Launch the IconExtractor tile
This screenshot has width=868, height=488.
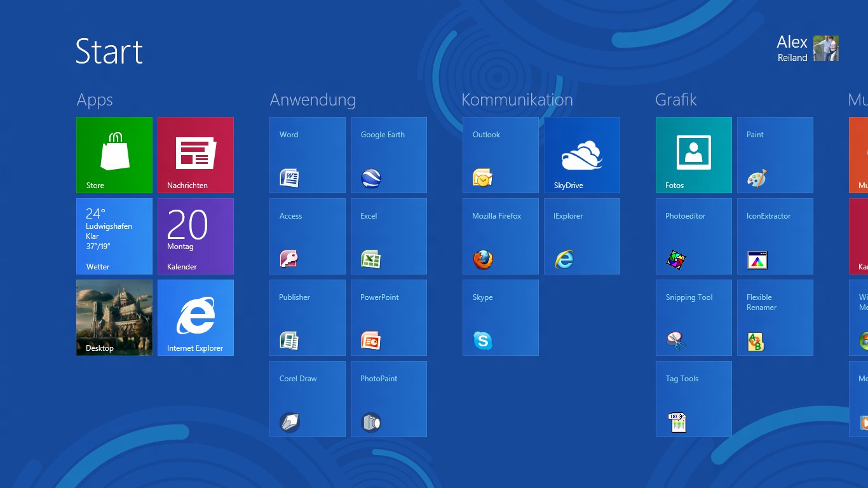click(775, 236)
